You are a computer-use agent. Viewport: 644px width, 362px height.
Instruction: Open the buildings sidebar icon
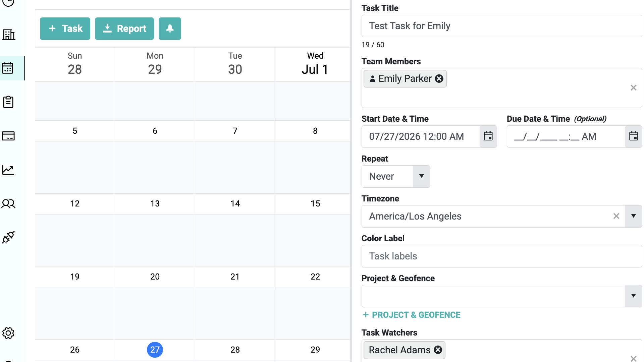[9, 35]
